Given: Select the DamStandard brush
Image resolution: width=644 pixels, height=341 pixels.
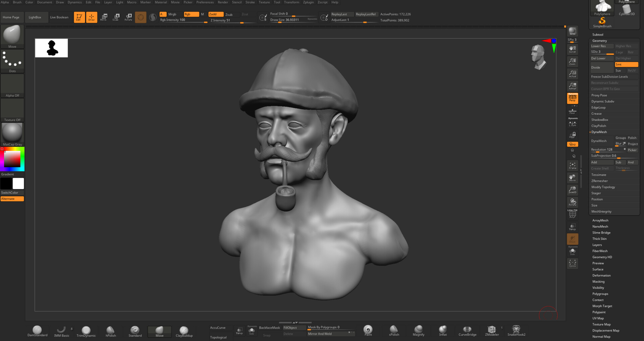Looking at the screenshot, I should point(37,330).
